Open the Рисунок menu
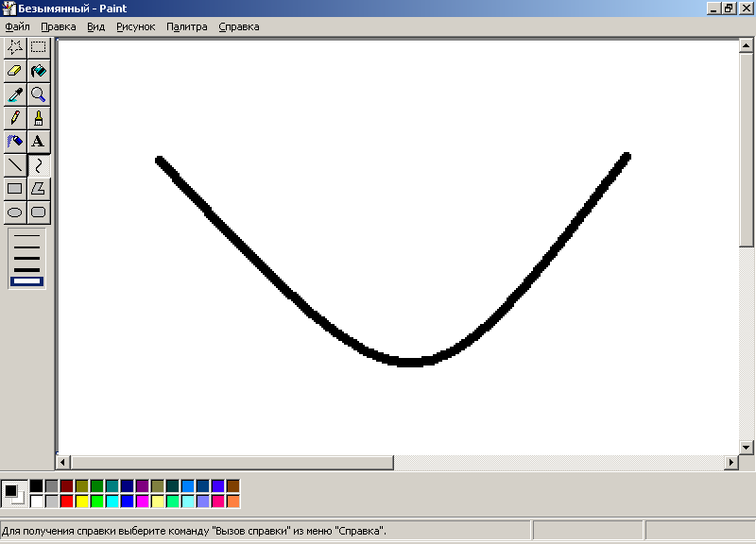Screen dimensions: 756x544 point(135,27)
